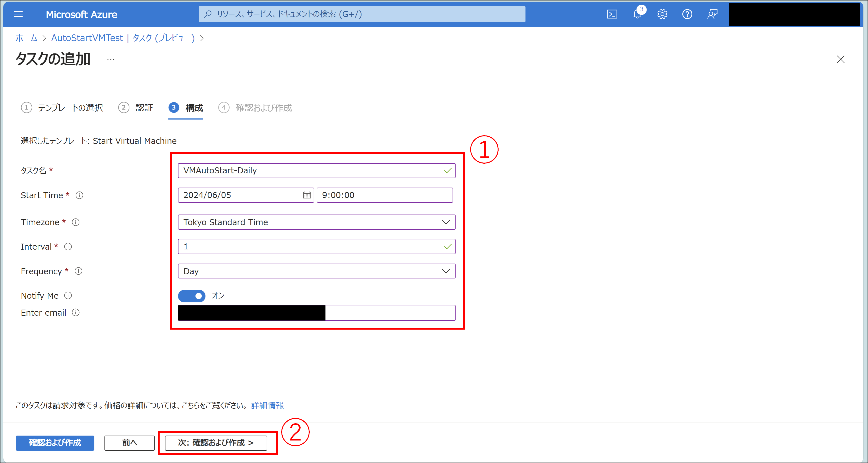Open the notifications bell
The width and height of the screenshot is (868, 463).
pyautogui.click(x=637, y=14)
